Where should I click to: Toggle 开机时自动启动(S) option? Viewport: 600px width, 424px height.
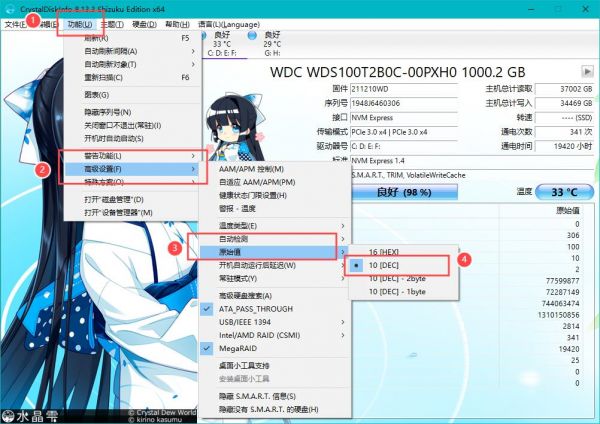132,138
